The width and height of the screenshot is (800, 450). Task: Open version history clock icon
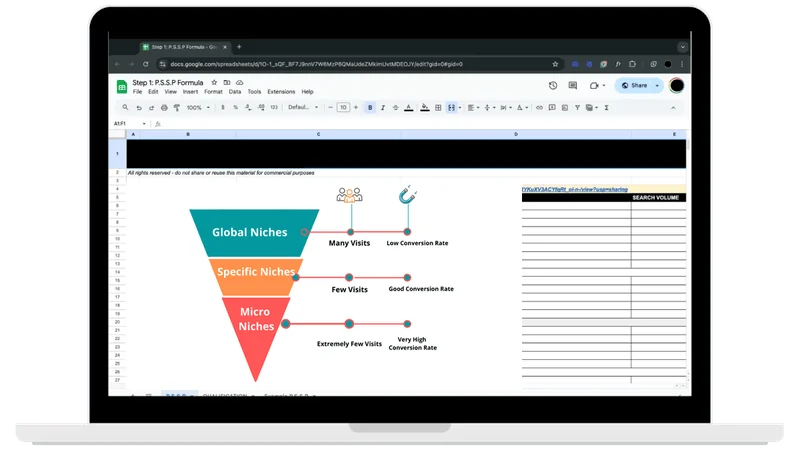553,86
